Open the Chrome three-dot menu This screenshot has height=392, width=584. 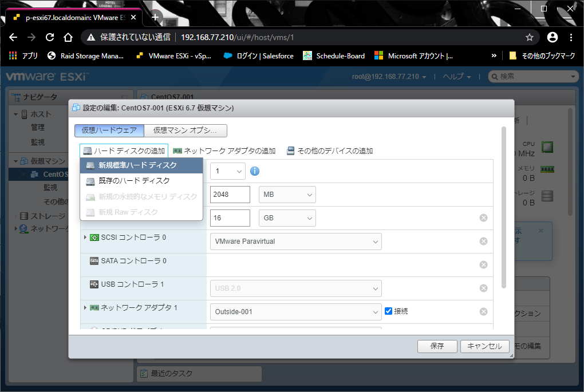571,37
